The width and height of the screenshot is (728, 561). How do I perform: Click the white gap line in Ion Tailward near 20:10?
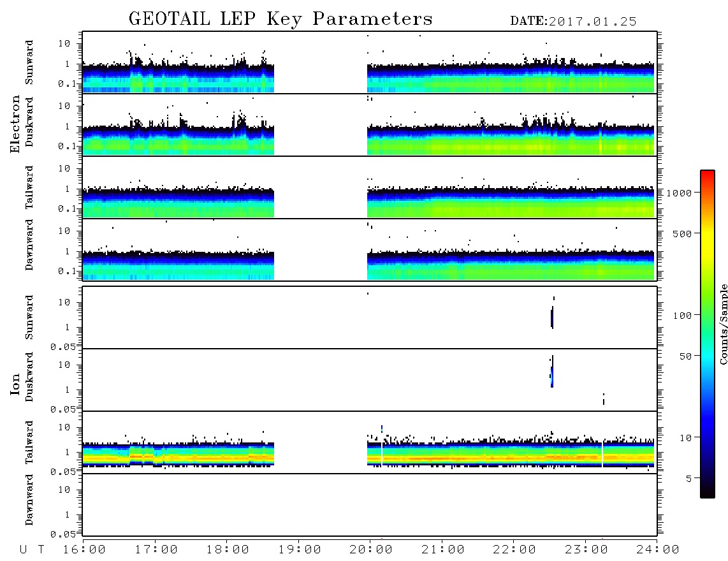pyautogui.click(x=382, y=454)
